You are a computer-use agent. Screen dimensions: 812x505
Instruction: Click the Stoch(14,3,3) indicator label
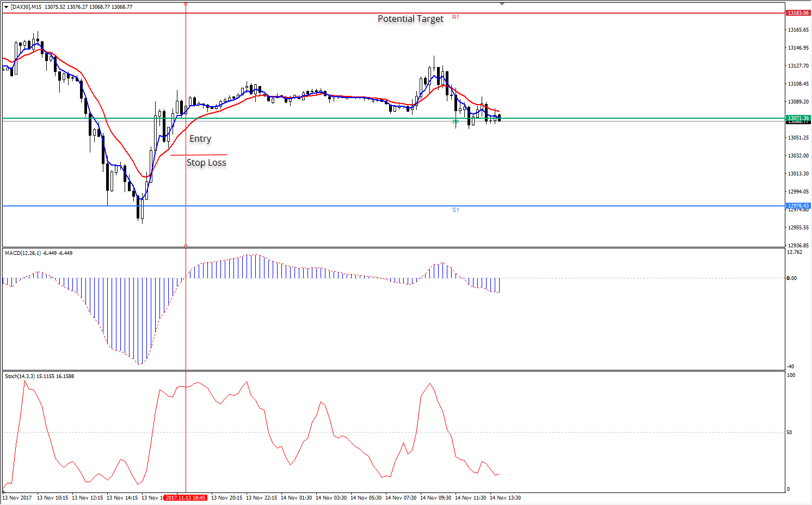click(21, 376)
